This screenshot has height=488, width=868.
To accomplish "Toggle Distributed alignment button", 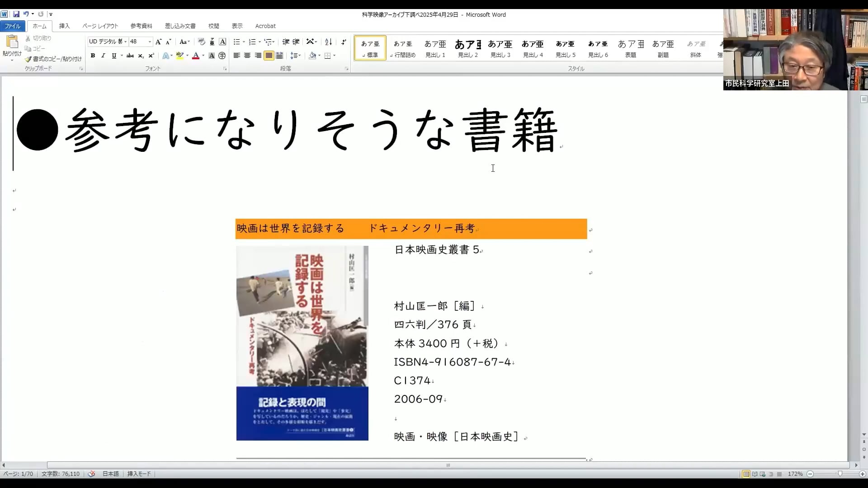I will (x=279, y=56).
